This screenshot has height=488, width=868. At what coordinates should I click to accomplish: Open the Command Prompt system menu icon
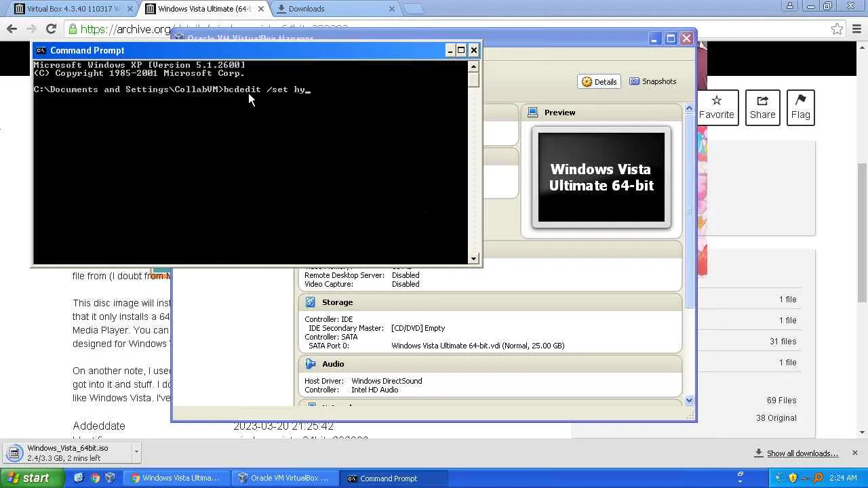pyautogui.click(x=41, y=50)
